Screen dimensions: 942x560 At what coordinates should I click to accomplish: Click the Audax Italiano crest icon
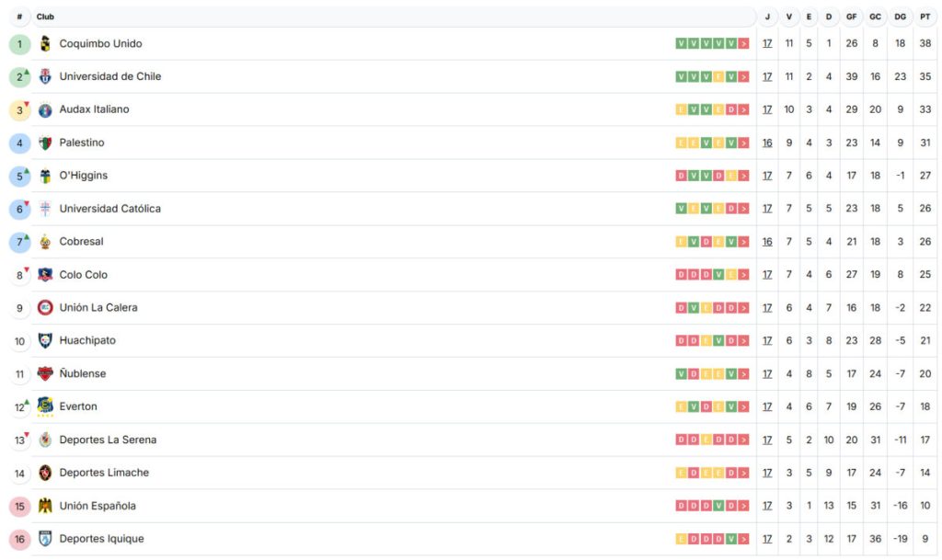point(45,109)
